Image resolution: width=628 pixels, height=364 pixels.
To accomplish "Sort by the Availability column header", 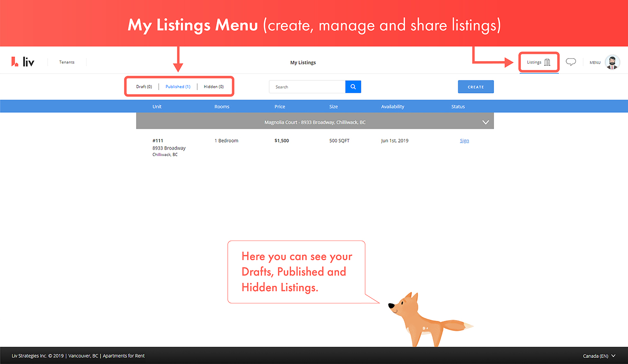I will click(x=393, y=107).
